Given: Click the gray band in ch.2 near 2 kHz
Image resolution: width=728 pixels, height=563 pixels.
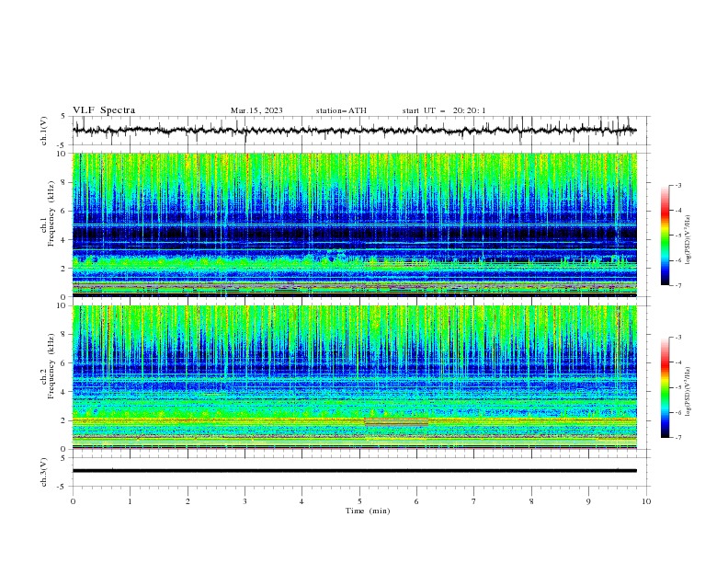Looking at the screenshot, I should [x=396, y=421].
